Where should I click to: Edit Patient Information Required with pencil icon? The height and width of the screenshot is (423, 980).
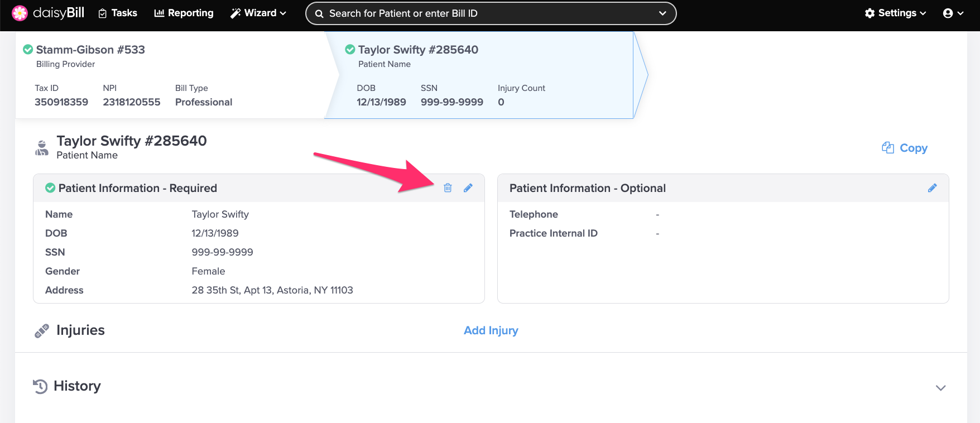click(468, 188)
